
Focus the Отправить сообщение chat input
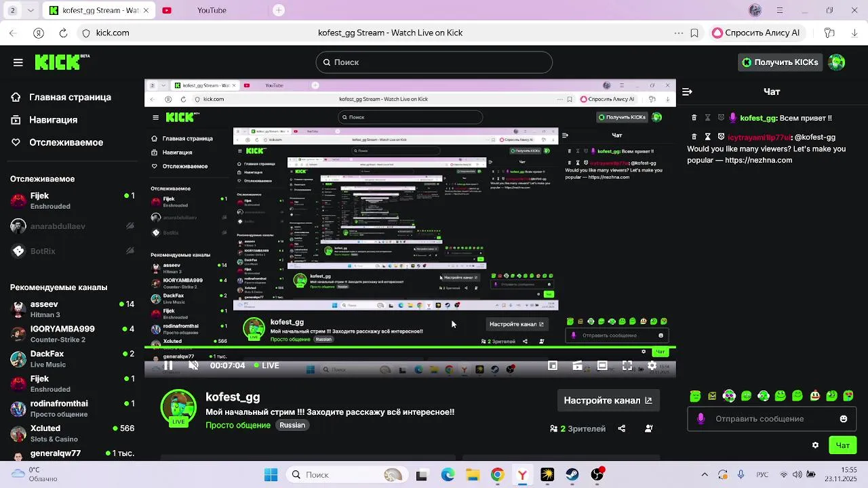(x=772, y=419)
